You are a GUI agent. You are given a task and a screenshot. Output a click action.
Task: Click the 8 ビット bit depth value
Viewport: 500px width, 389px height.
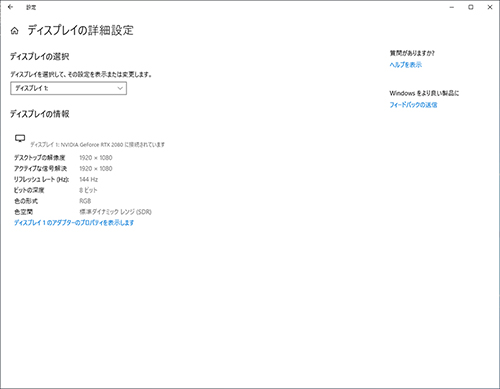tap(88, 190)
